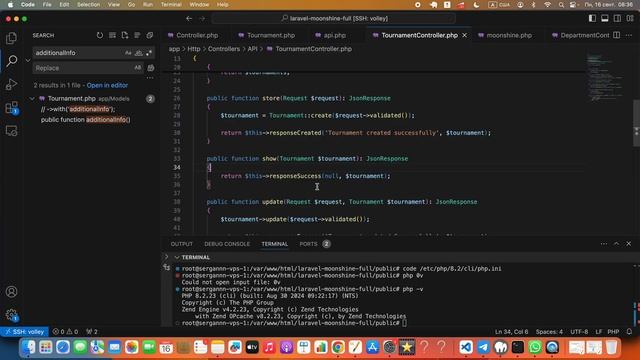This screenshot has height=360, width=640.
Task: Open panel more actions ellipsis
Action: (604, 244)
